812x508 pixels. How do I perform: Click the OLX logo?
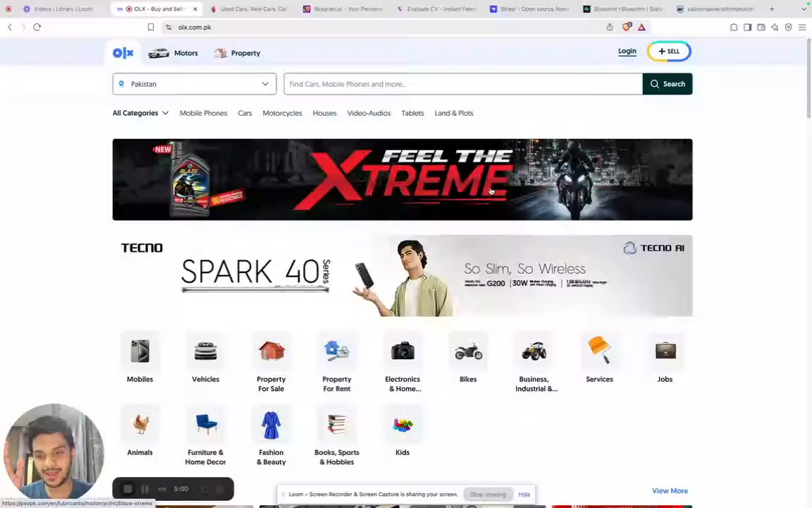click(123, 53)
